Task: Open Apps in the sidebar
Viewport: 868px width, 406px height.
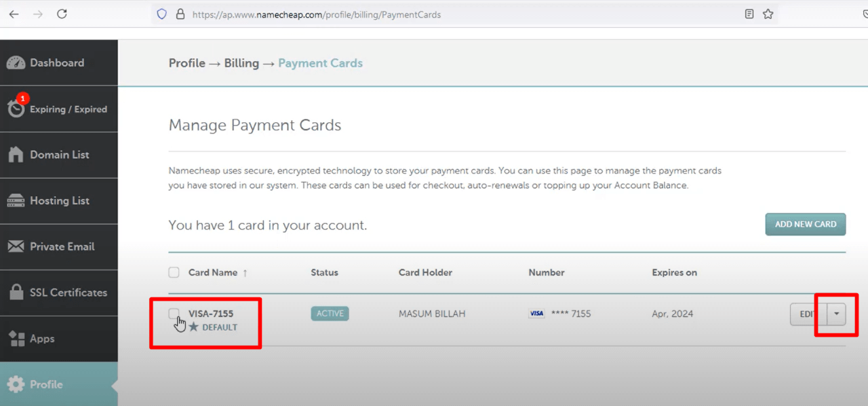Action: (59, 338)
